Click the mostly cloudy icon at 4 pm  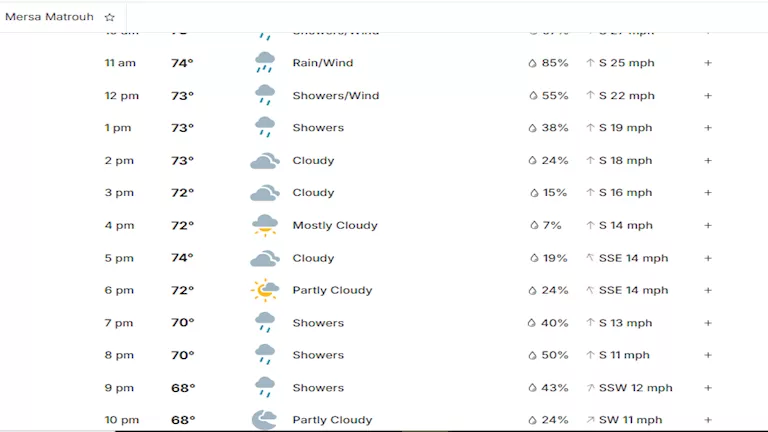[264, 226]
